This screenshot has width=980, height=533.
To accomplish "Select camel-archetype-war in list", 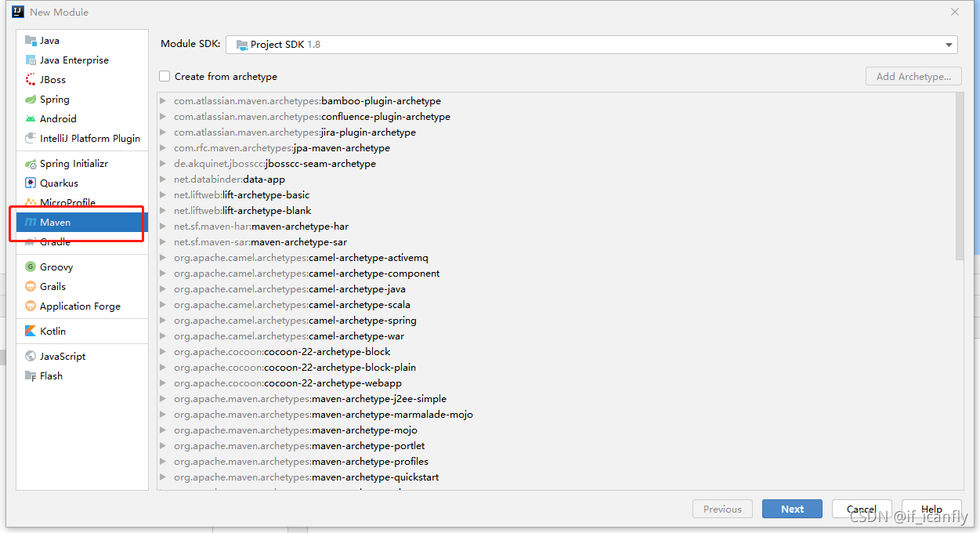I will point(289,336).
